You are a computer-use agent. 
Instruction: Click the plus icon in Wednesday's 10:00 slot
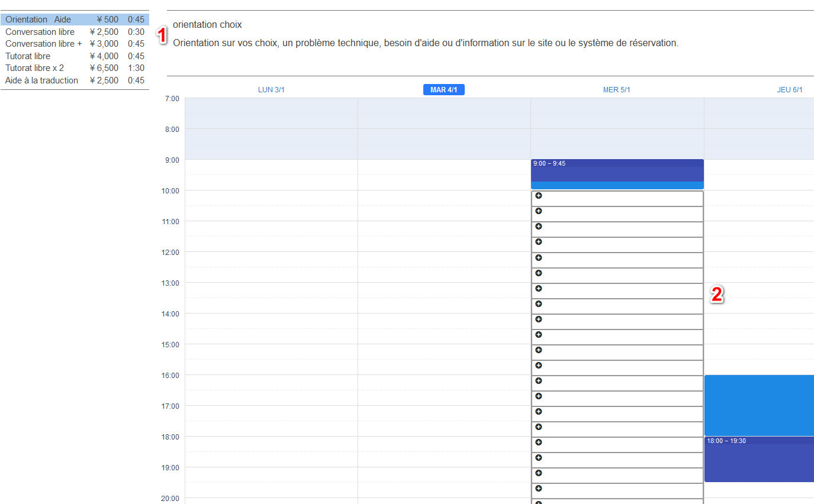coord(539,196)
